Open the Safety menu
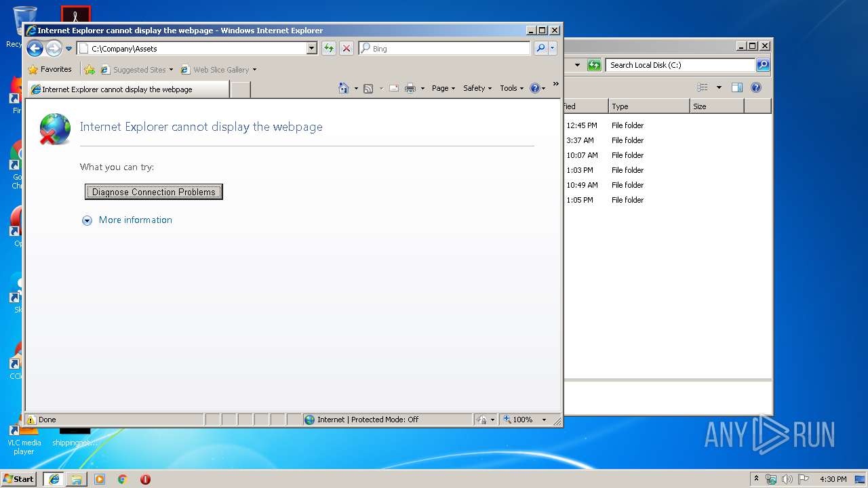 477,88
